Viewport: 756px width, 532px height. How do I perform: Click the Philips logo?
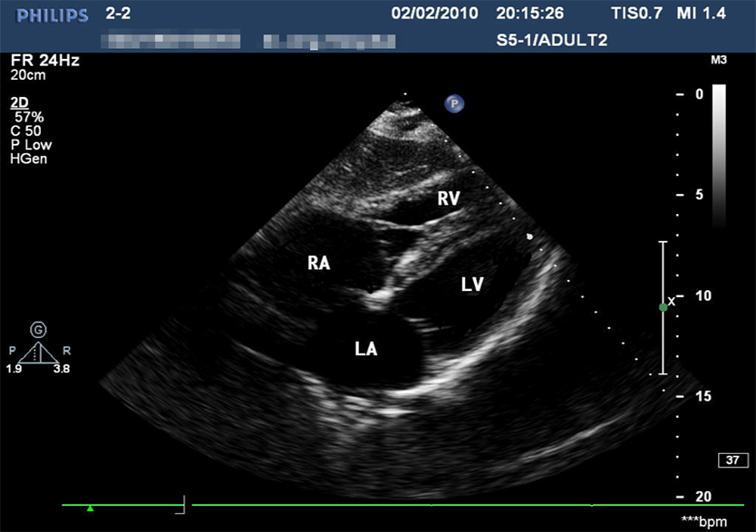point(44,15)
